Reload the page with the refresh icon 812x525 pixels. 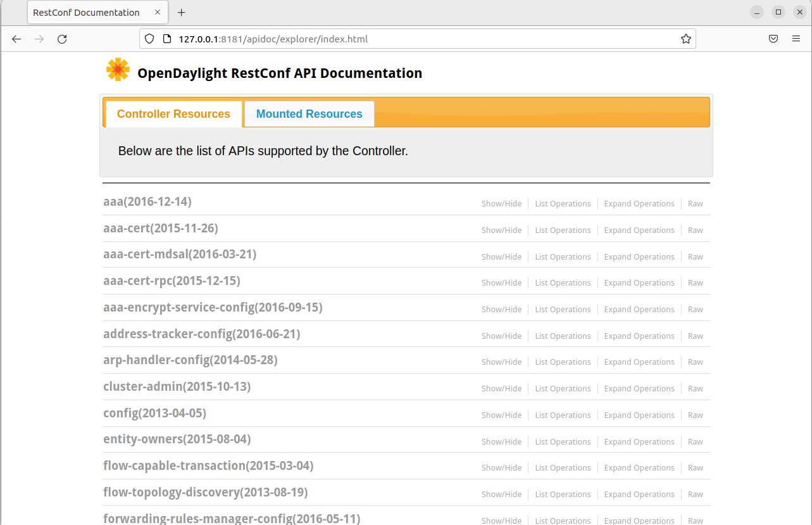click(62, 39)
